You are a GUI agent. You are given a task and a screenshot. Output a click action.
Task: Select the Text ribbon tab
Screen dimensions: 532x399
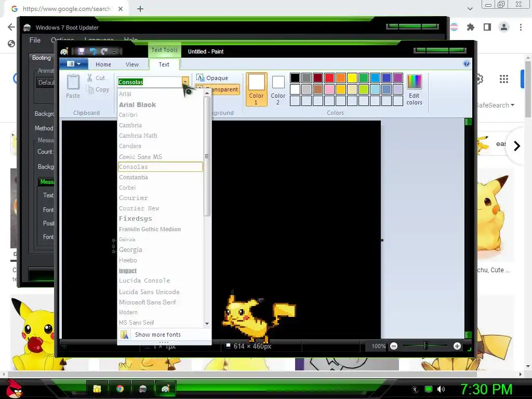[x=164, y=64]
